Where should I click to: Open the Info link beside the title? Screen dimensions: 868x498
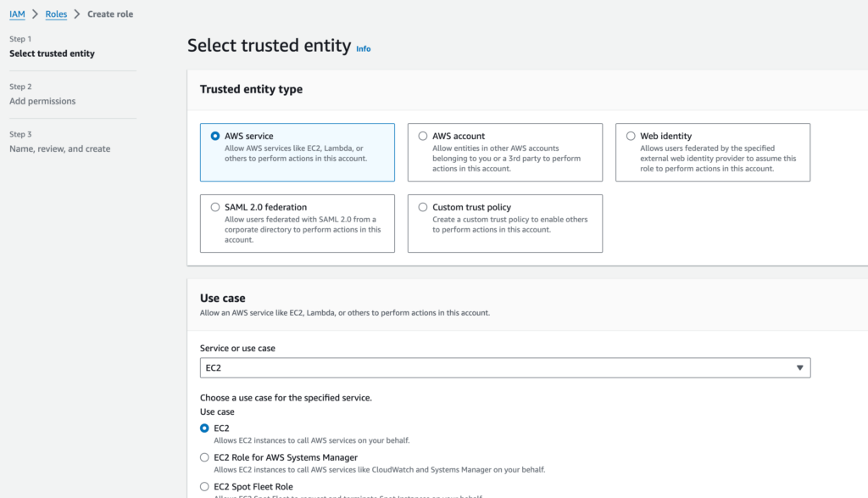[363, 48]
